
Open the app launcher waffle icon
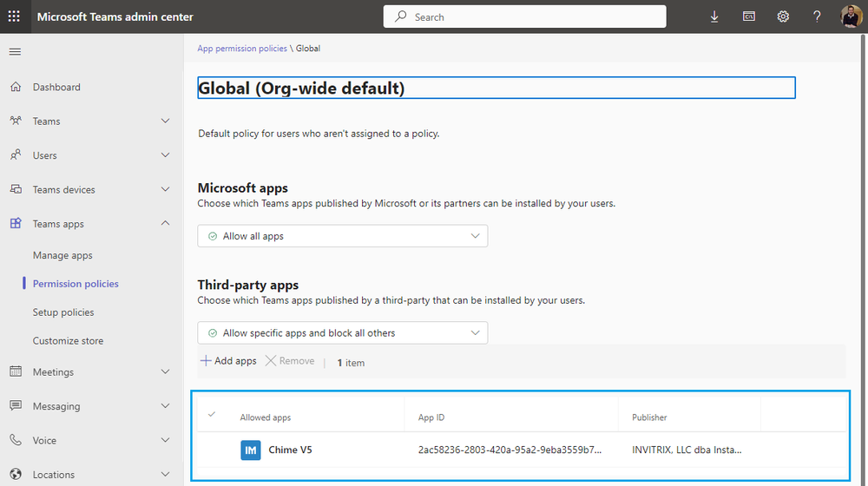tap(14, 16)
